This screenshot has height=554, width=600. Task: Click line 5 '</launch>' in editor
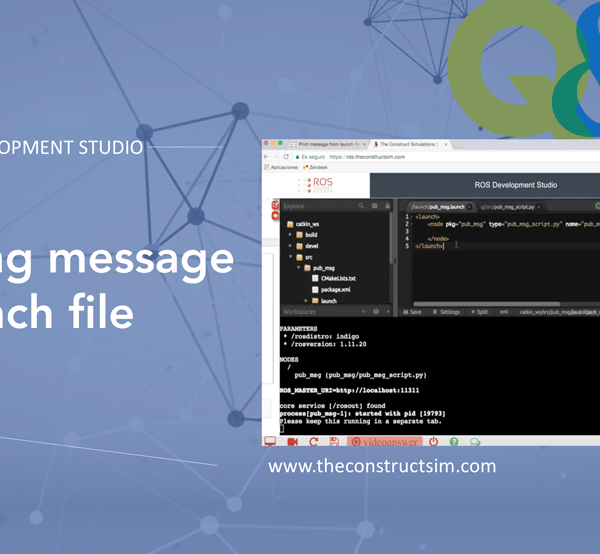coord(429,246)
